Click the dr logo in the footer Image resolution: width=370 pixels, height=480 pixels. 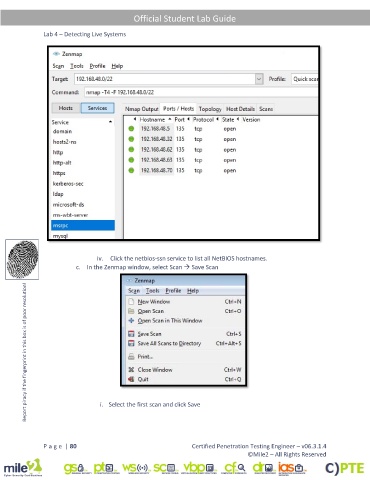[263, 468]
